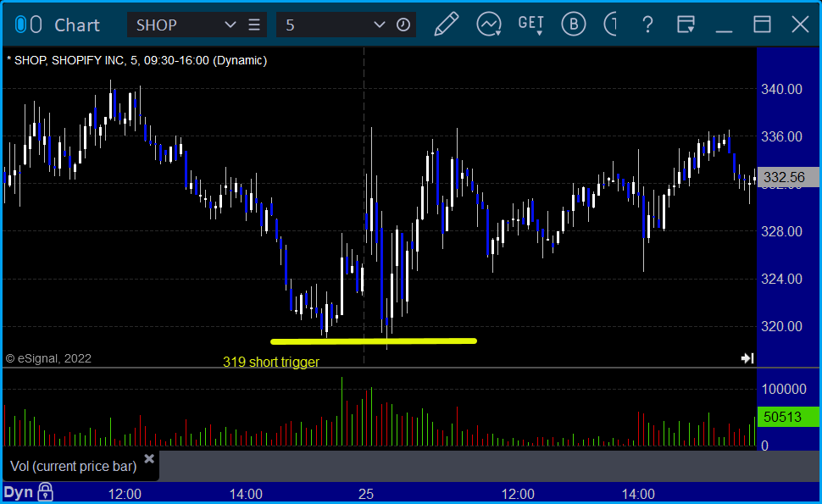The height and width of the screenshot is (504, 822).
Task: Select the yellow 319 trigger line
Action: point(373,341)
